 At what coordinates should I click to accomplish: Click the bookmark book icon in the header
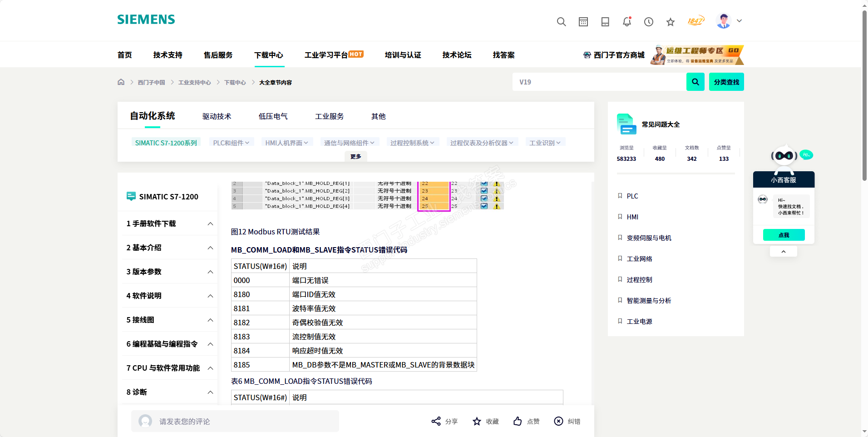(x=605, y=22)
